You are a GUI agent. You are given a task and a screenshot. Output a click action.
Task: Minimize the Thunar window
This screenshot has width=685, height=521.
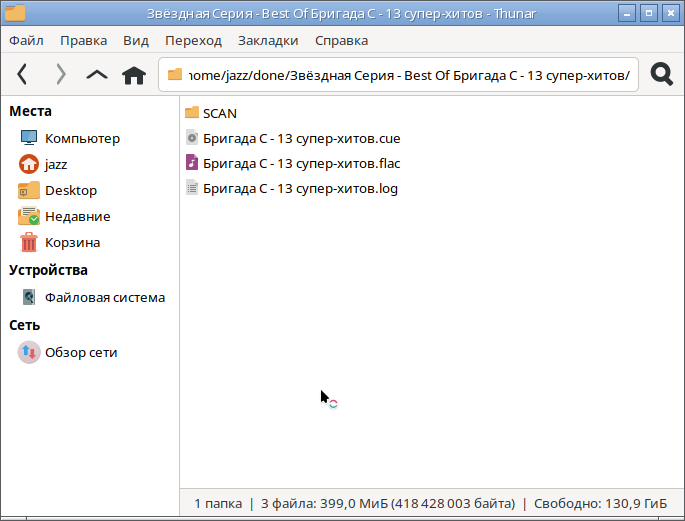[x=627, y=13]
